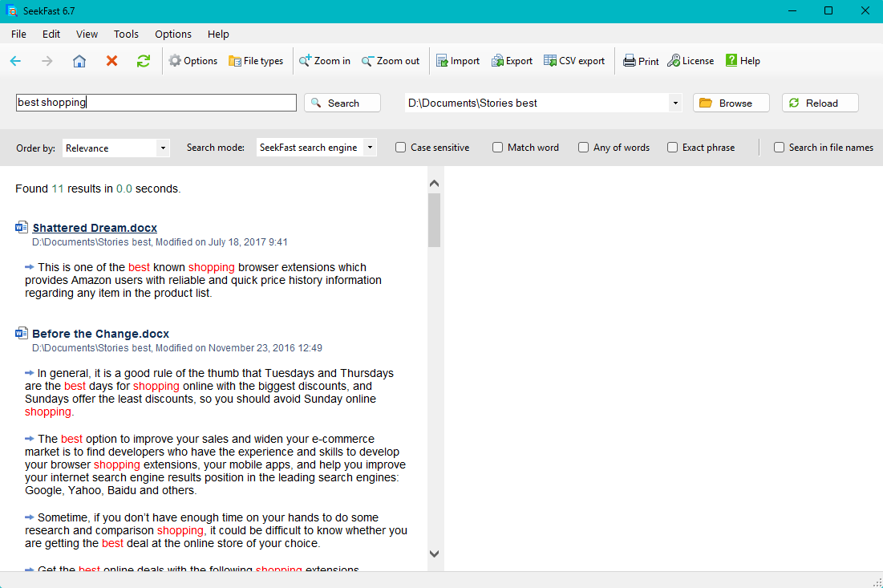Refresh results using the green arrows icon
The height and width of the screenshot is (588, 883).
[143, 60]
